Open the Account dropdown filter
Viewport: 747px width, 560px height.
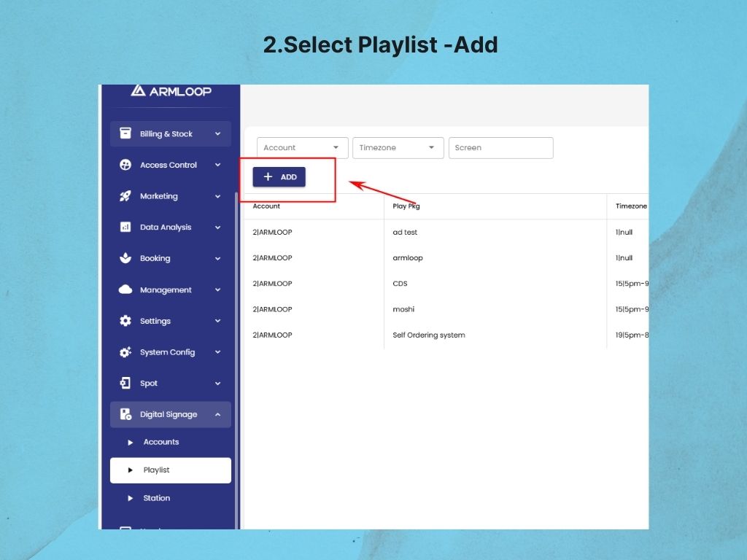click(302, 147)
